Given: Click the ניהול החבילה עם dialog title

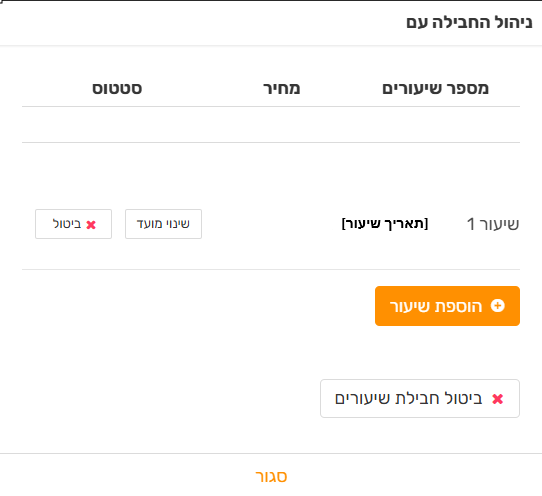Looking at the screenshot, I should click(469, 22).
